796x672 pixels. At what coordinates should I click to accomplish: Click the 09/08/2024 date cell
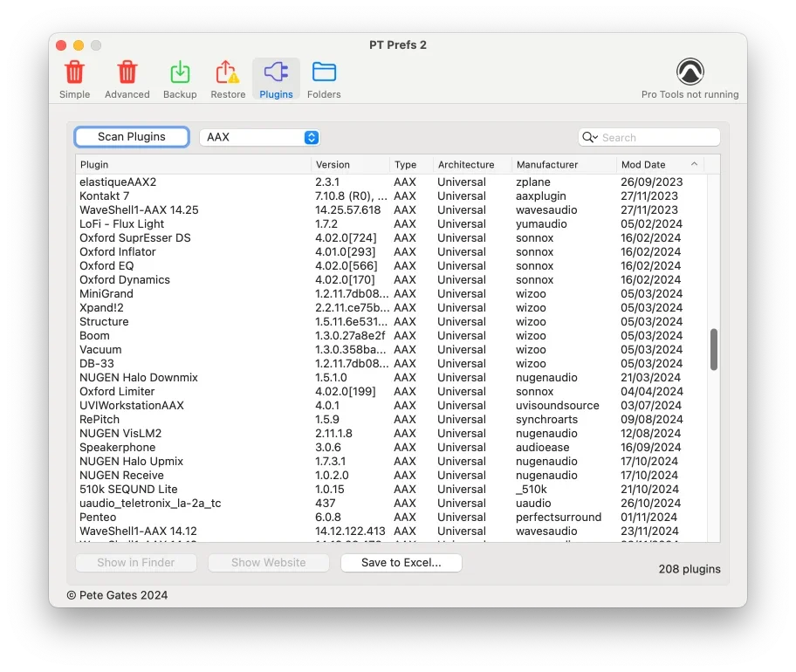point(651,419)
